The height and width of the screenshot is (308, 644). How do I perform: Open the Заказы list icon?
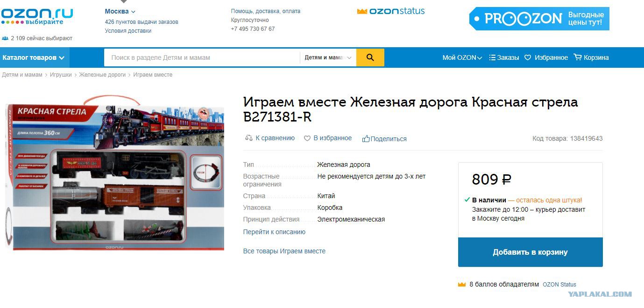pos(492,57)
